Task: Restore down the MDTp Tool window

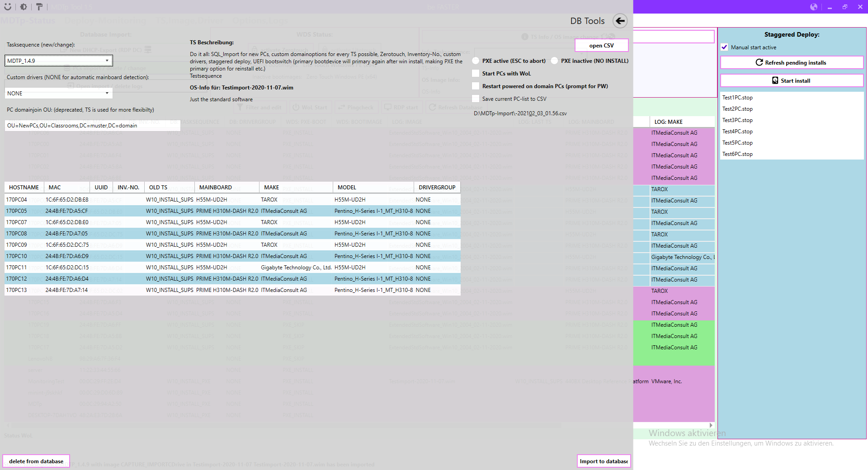Action: point(844,7)
